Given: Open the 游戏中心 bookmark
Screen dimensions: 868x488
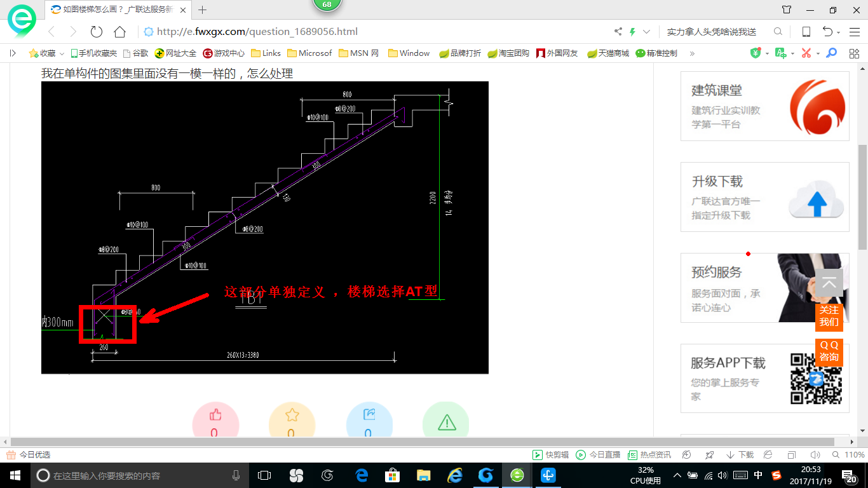Looking at the screenshot, I should [224, 53].
